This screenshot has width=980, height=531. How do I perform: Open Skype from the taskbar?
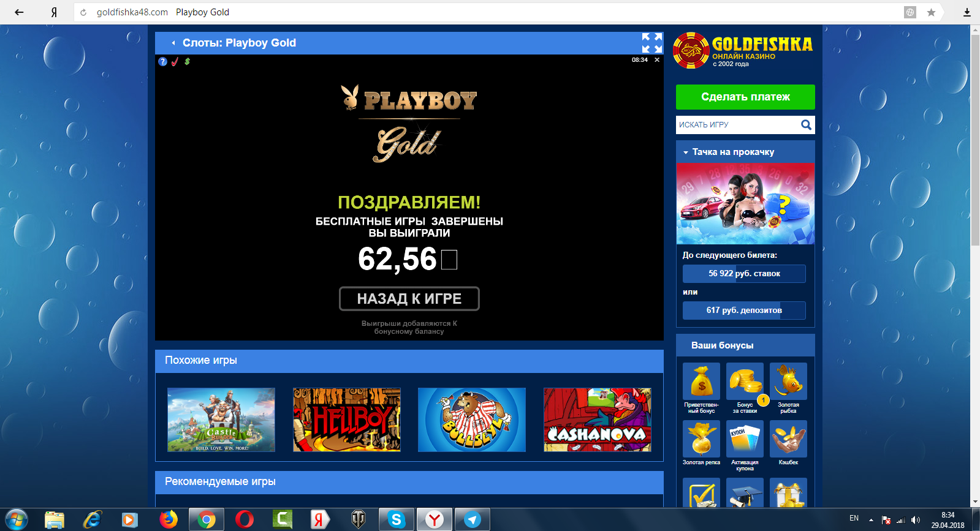[x=397, y=520]
